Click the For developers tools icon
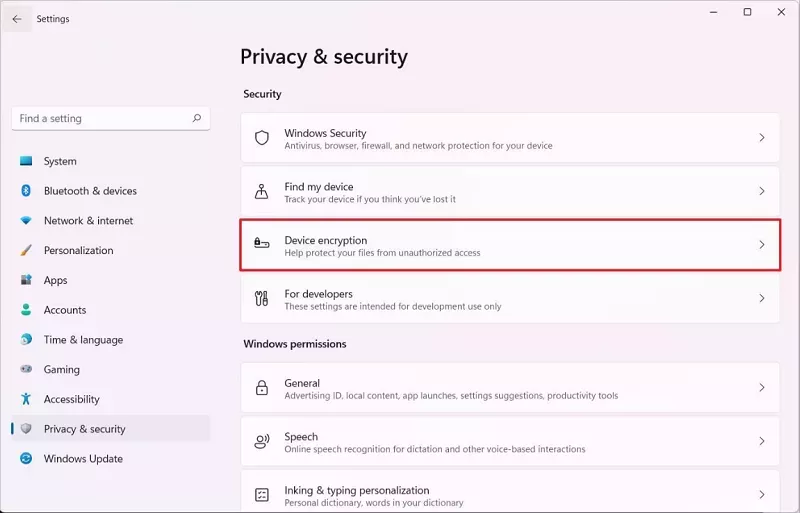The width and height of the screenshot is (800, 513). [x=262, y=299]
